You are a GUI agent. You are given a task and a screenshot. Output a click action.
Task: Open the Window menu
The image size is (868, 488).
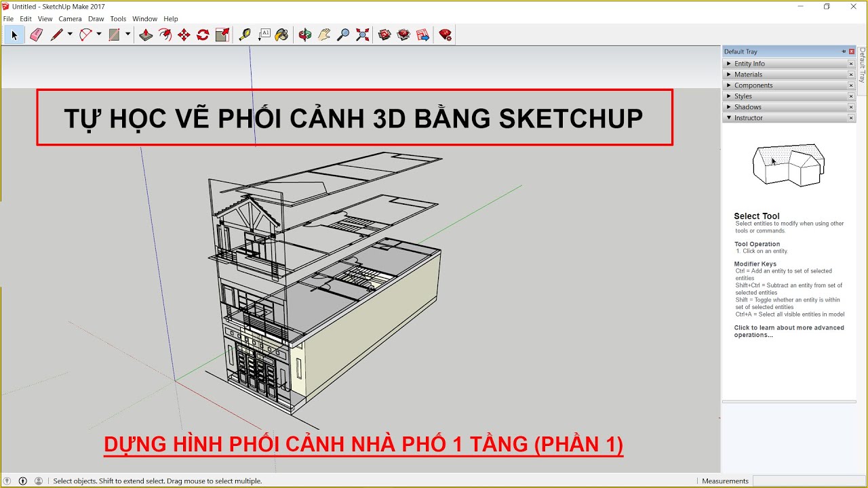pyautogui.click(x=145, y=19)
